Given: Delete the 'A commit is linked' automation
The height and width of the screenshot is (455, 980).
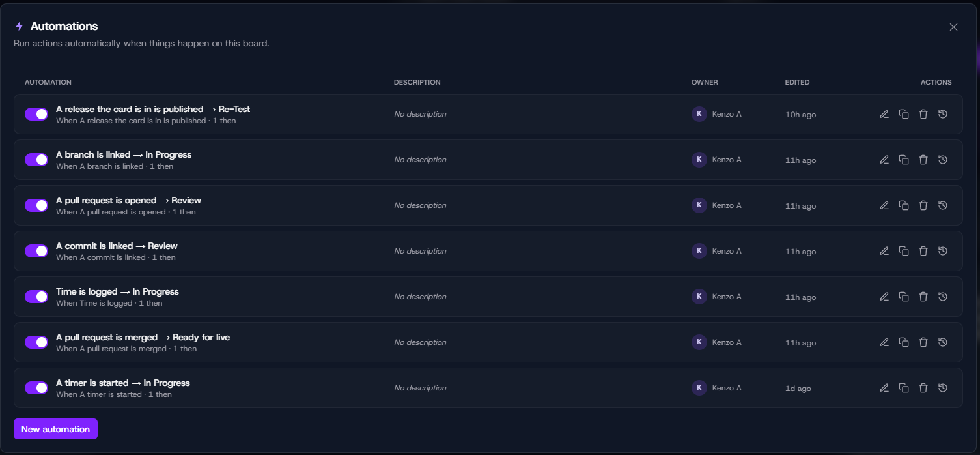Looking at the screenshot, I should point(923,251).
